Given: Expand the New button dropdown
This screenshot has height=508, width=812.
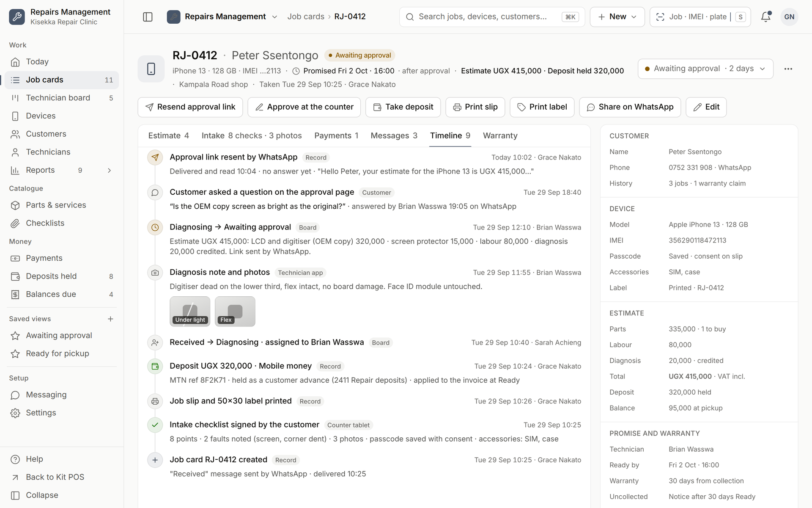Looking at the screenshot, I should (617, 17).
